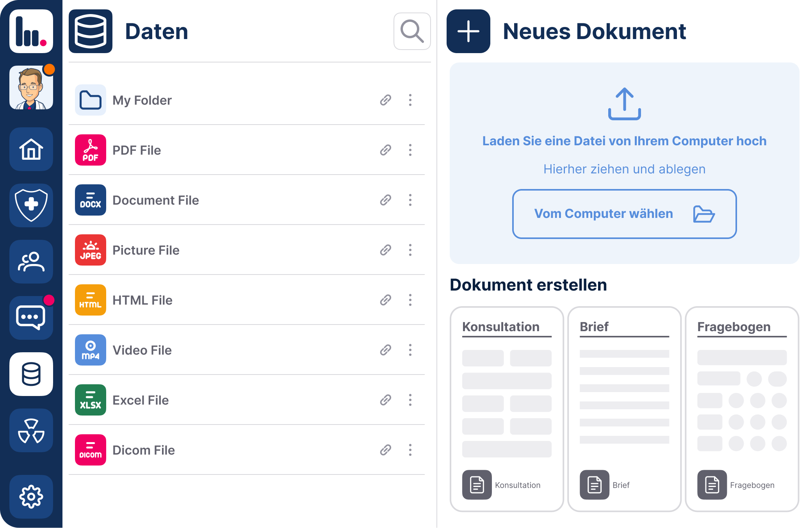Open the Home sidebar icon
The width and height of the screenshot is (812, 528).
[31, 149]
